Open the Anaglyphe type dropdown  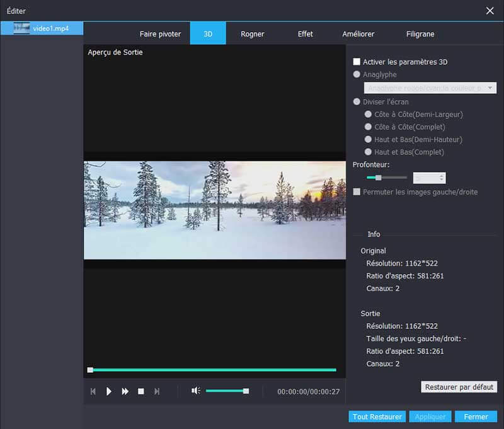point(430,88)
